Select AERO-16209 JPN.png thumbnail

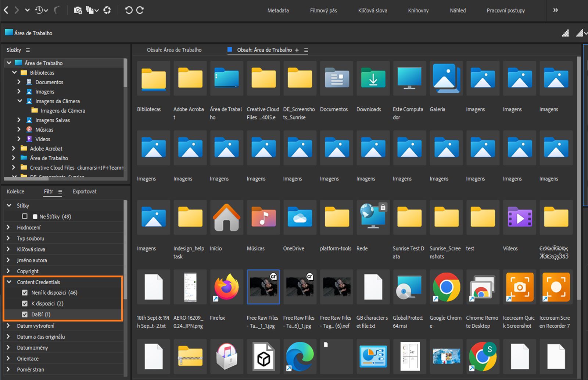point(190,287)
